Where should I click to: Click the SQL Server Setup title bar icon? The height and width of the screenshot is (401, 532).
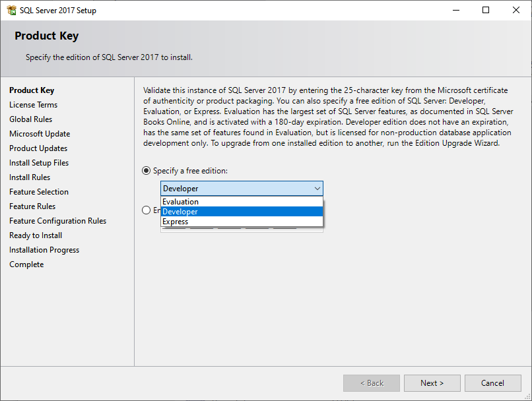click(11, 10)
